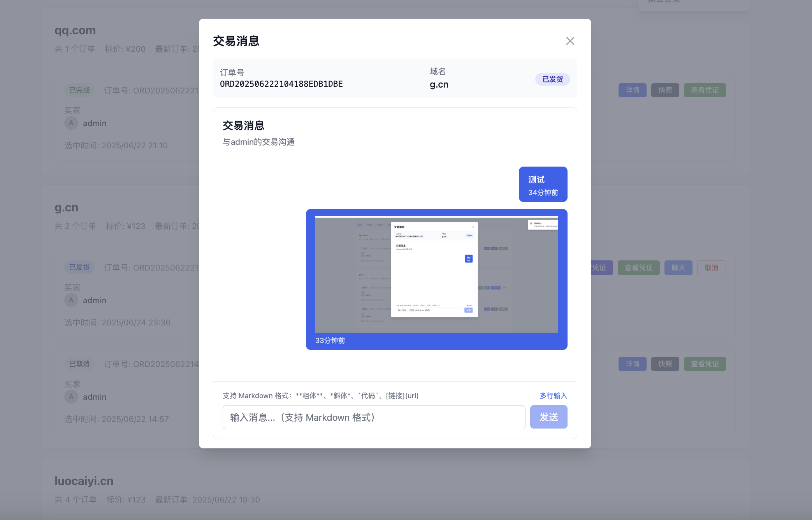Open 快照 on the cancelled g.cn order
The width and height of the screenshot is (812, 520).
(665, 364)
